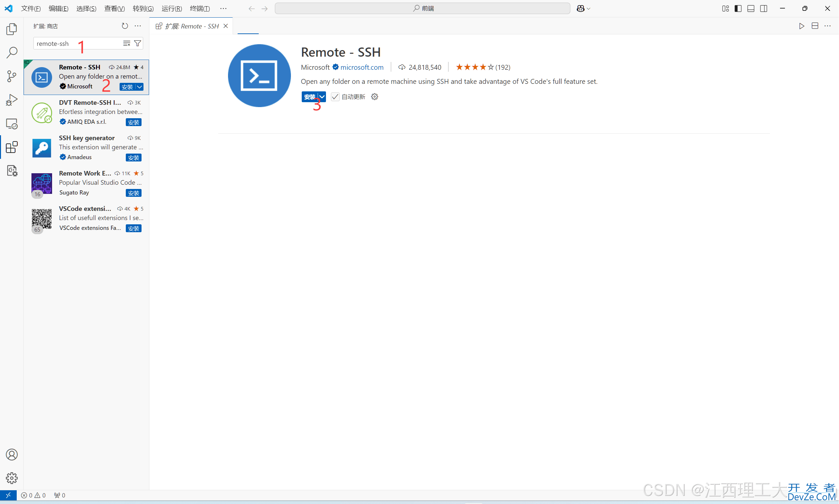Toggle secondary side bar visibility

point(764,9)
